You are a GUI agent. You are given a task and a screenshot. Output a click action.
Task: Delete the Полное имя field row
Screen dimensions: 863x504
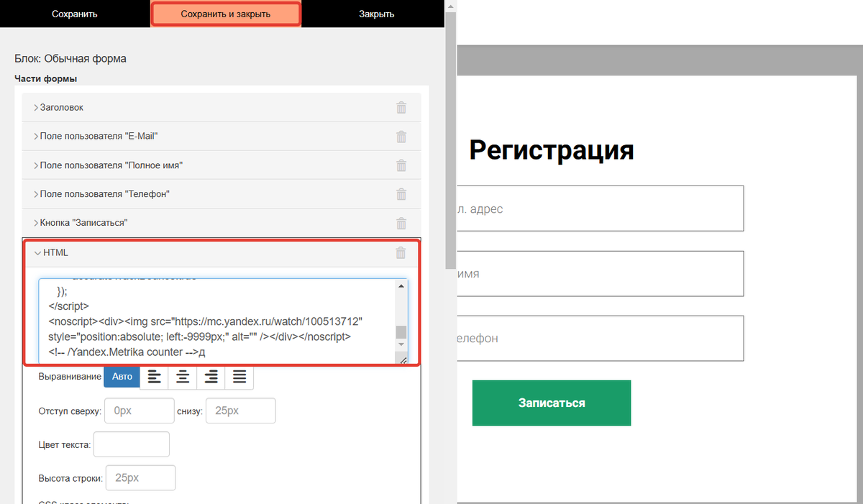(401, 165)
